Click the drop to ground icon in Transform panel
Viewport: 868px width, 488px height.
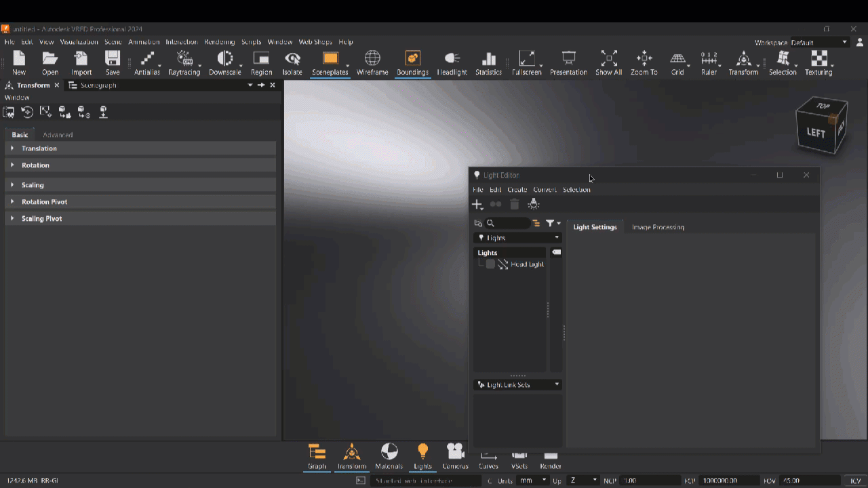pyautogui.click(x=103, y=112)
